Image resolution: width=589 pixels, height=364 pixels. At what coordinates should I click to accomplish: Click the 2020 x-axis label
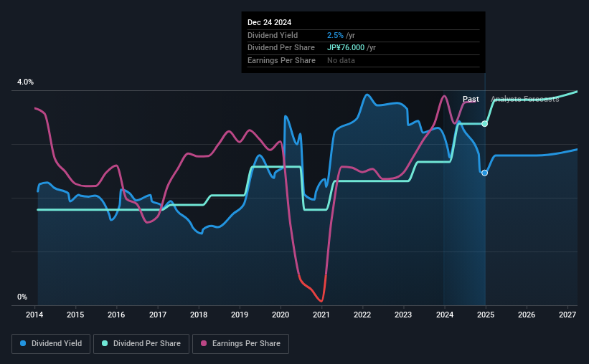(281, 315)
